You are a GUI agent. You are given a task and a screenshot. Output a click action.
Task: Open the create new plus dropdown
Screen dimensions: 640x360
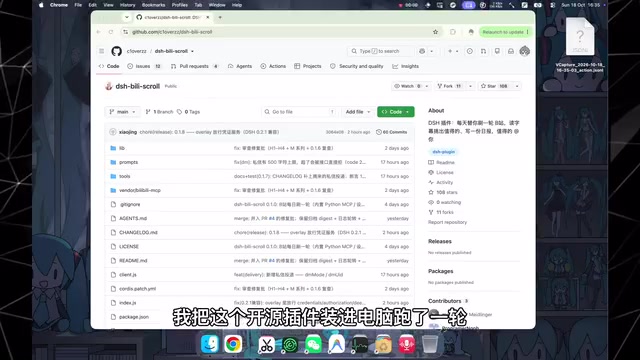coord(453,51)
